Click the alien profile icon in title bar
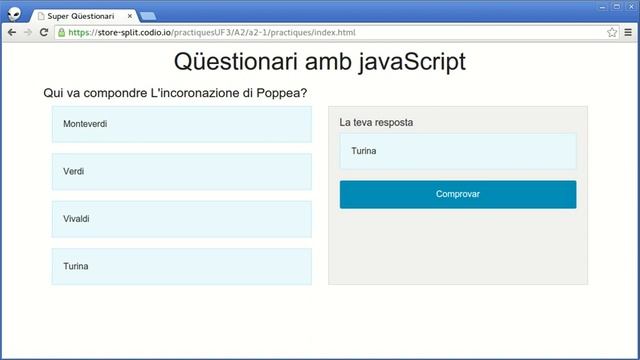This screenshot has width=640, height=360. [x=14, y=14]
